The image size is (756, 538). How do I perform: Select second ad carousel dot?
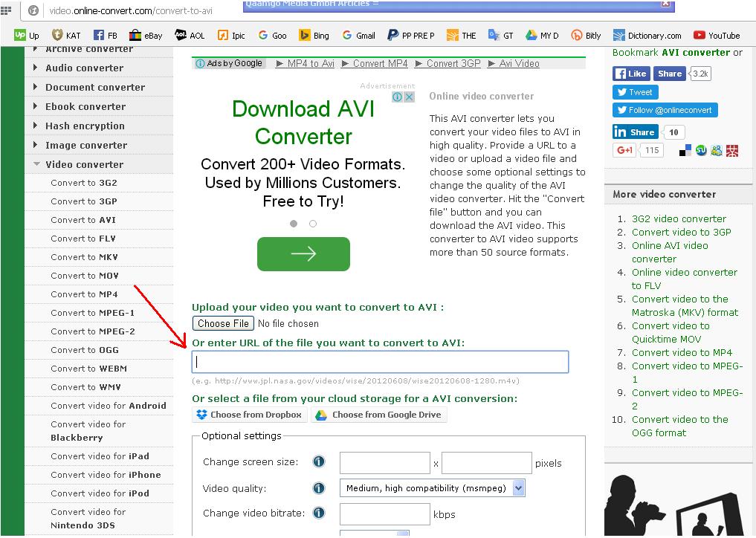313,224
